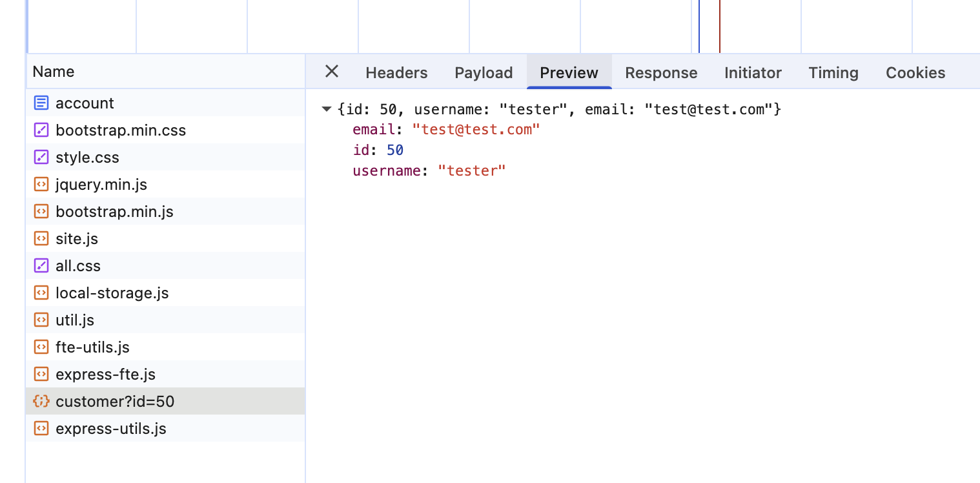Click the id value 50 line

378,150
